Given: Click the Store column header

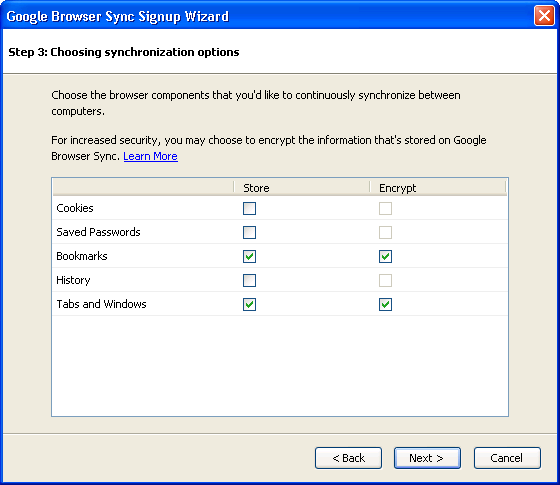Looking at the screenshot, I should pyautogui.click(x=302, y=188).
